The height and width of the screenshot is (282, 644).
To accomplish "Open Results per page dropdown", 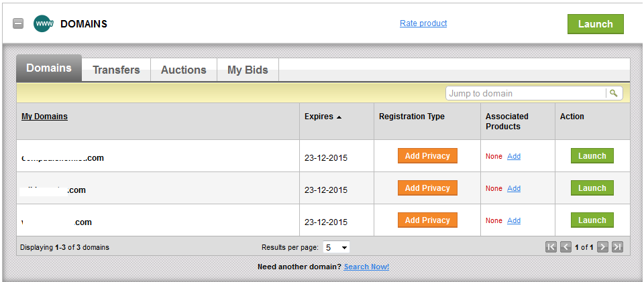I will tap(336, 247).
